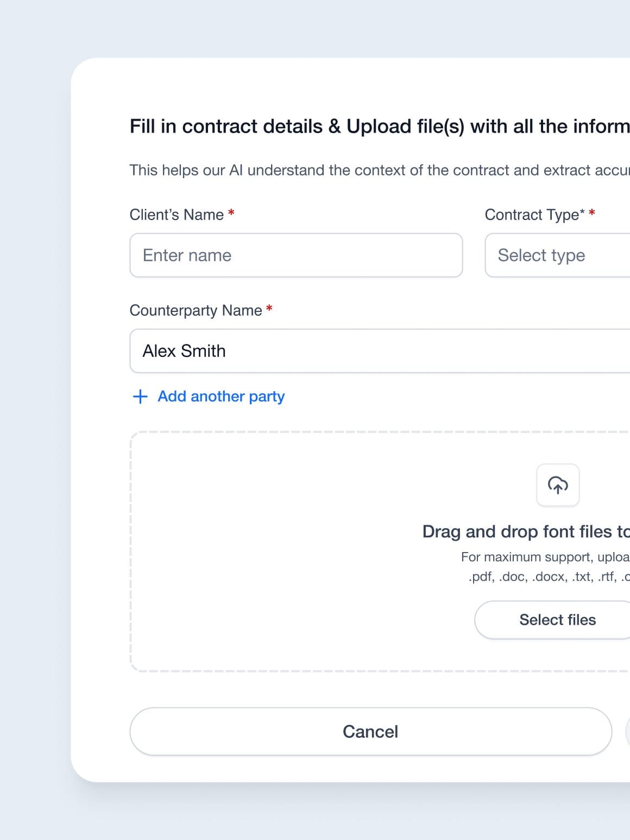This screenshot has height=840, width=630.
Task: Click the 'For maximum support' hint text
Action: tap(545, 557)
